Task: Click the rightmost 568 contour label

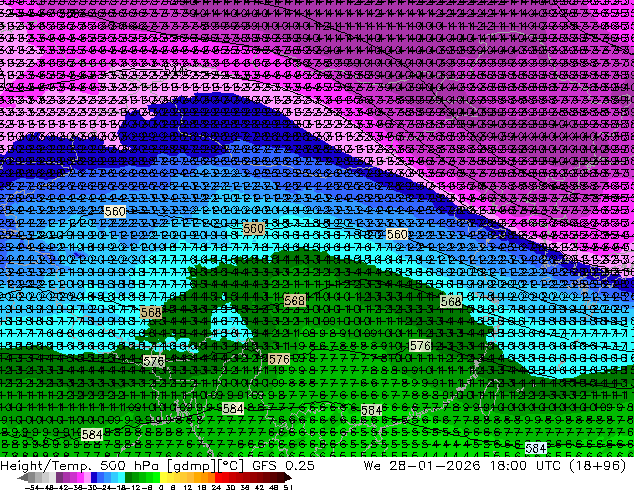Action: pos(451,301)
